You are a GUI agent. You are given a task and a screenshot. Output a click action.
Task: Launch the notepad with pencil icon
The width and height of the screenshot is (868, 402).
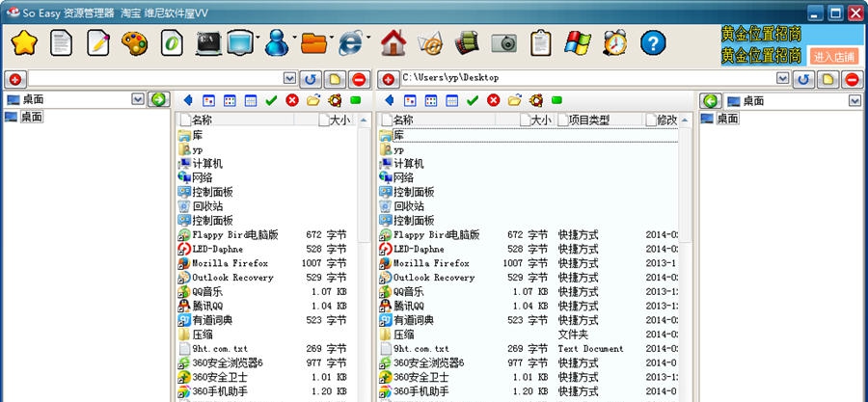coord(98,43)
